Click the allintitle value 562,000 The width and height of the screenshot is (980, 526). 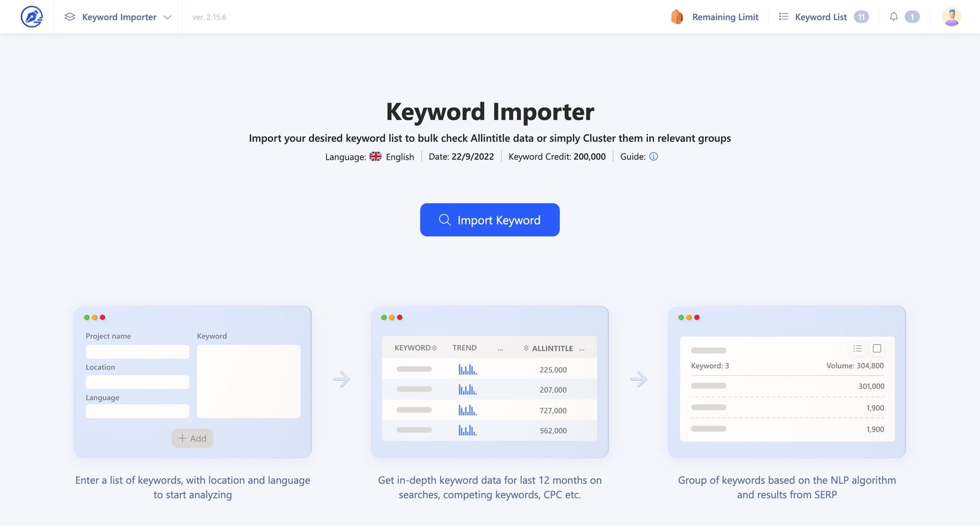pos(553,431)
